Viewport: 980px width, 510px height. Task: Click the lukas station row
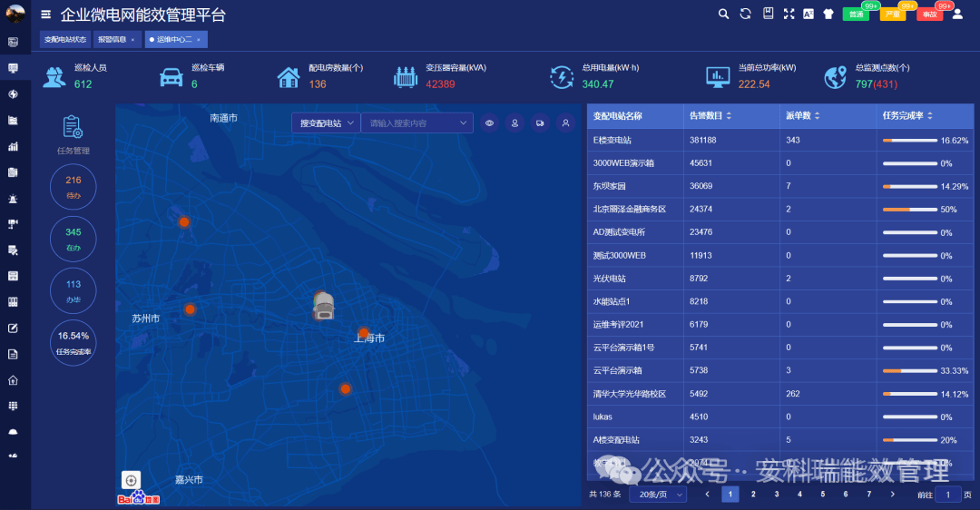click(x=780, y=417)
